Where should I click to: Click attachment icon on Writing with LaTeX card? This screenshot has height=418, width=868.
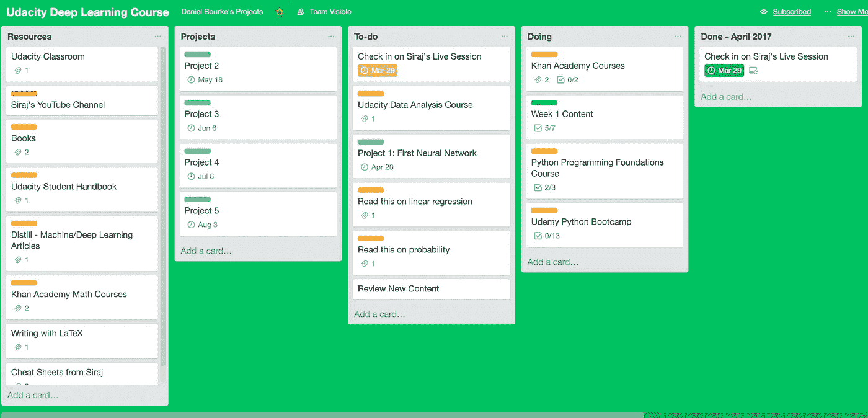18,348
